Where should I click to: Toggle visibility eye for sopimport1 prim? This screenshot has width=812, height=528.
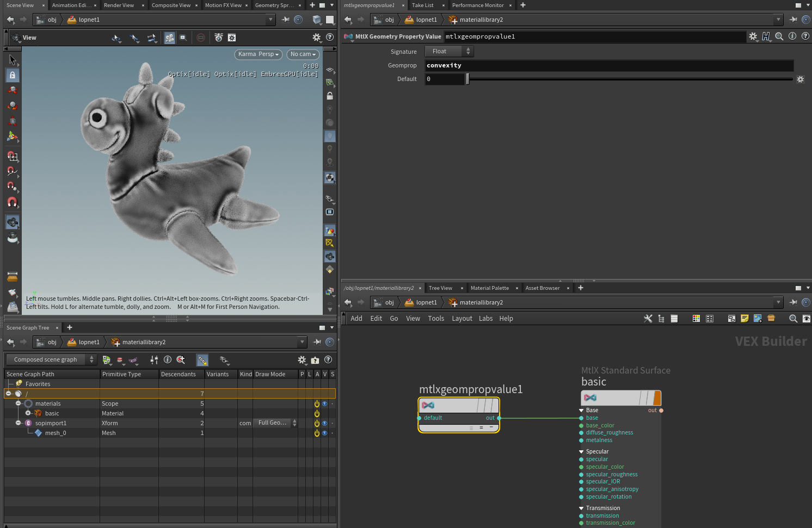coord(324,424)
